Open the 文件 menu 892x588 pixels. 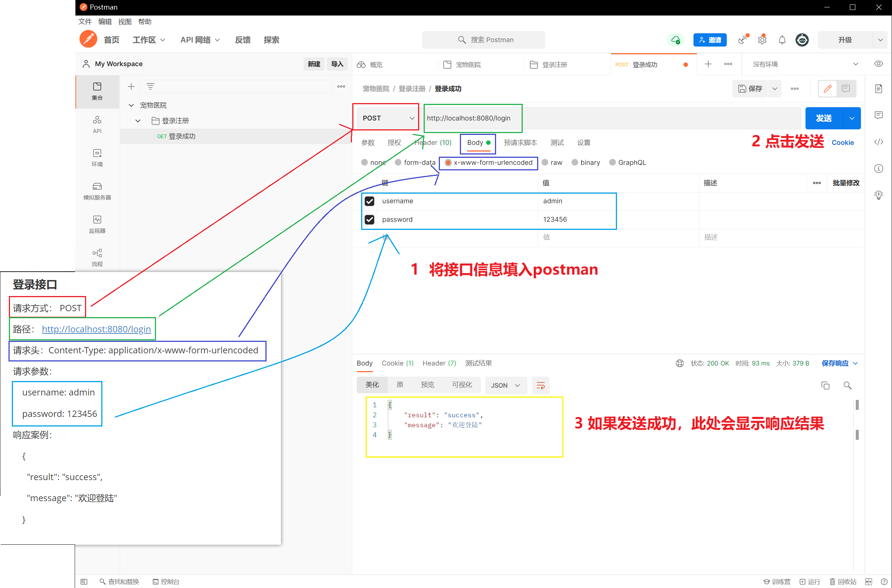85,21
